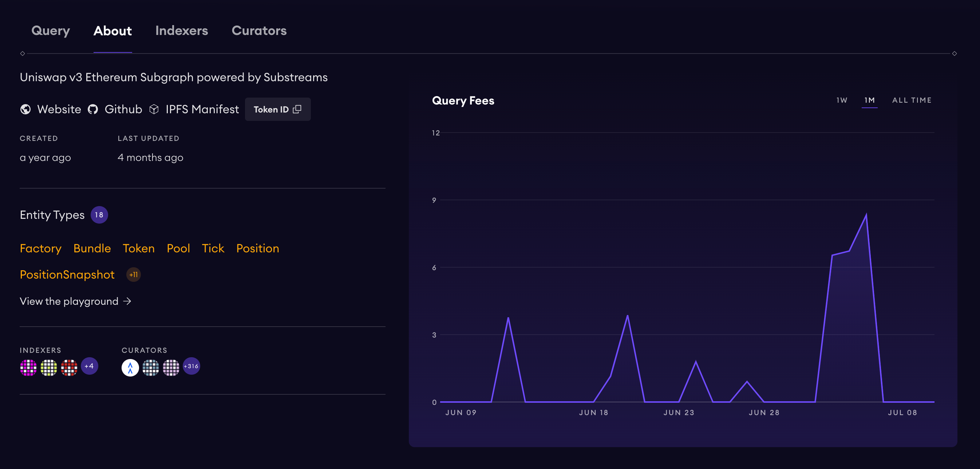
Task: Expand the +4 more indexers badge
Action: [x=90, y=366]
